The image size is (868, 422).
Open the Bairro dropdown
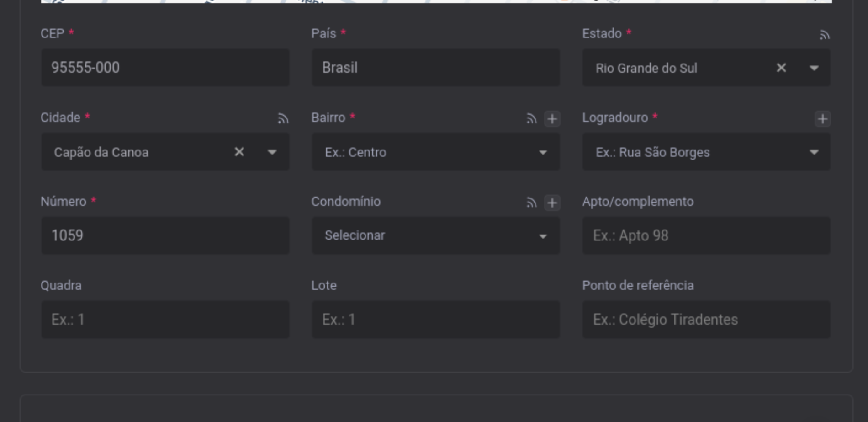pyautogui.click(x=435, y=152)
